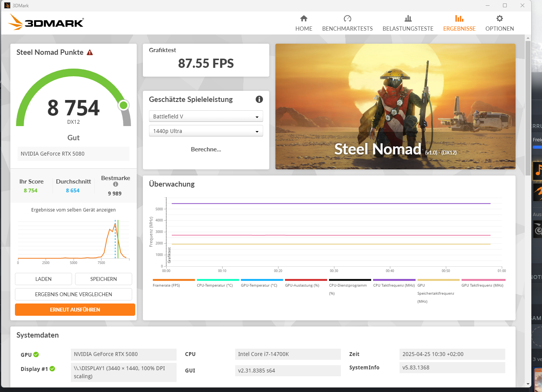Toggle GPU-Auslastung legend swatch
The height and width of the screenshot is (392, 542).
306,280
